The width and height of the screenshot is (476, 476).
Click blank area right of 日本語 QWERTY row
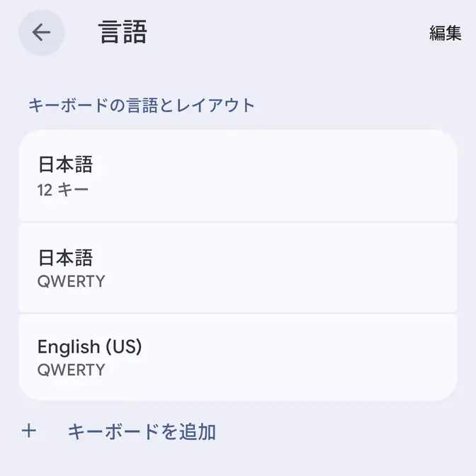pos(340,268)
